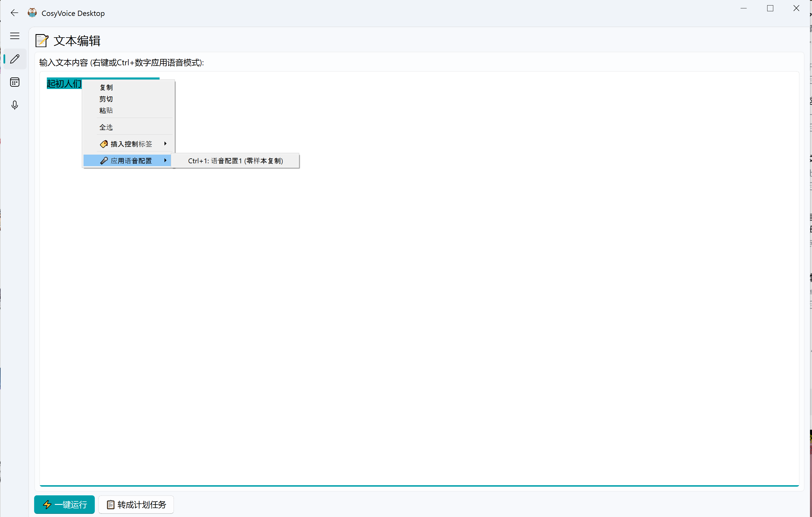
Task: Open the microphone voice sidebar icon
Action: 14,105
